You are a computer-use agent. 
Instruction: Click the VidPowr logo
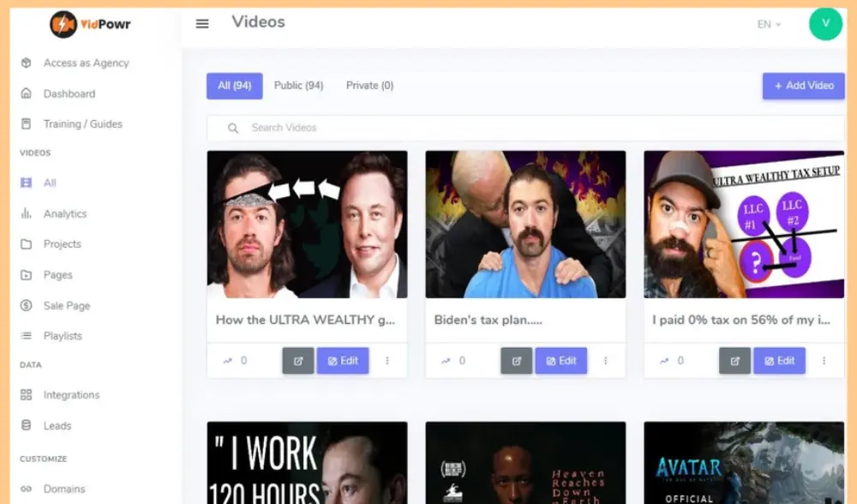click(x=90, y=24)
